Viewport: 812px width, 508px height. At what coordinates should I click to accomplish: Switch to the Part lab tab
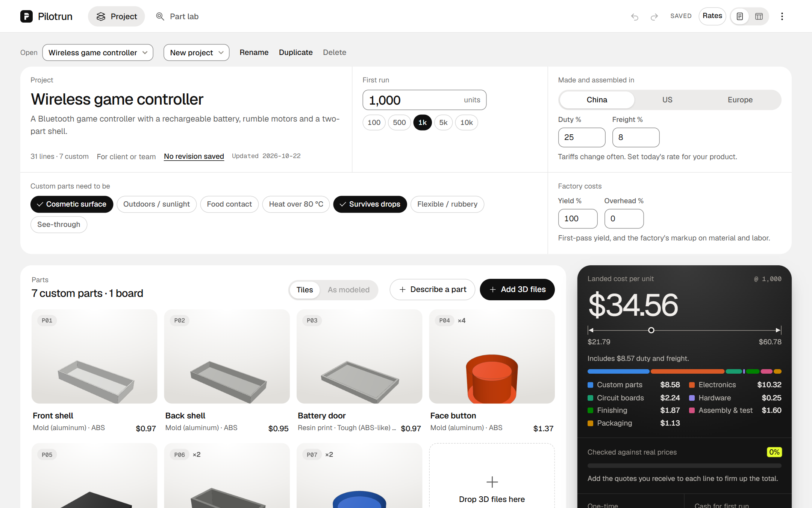coord(177,16)
